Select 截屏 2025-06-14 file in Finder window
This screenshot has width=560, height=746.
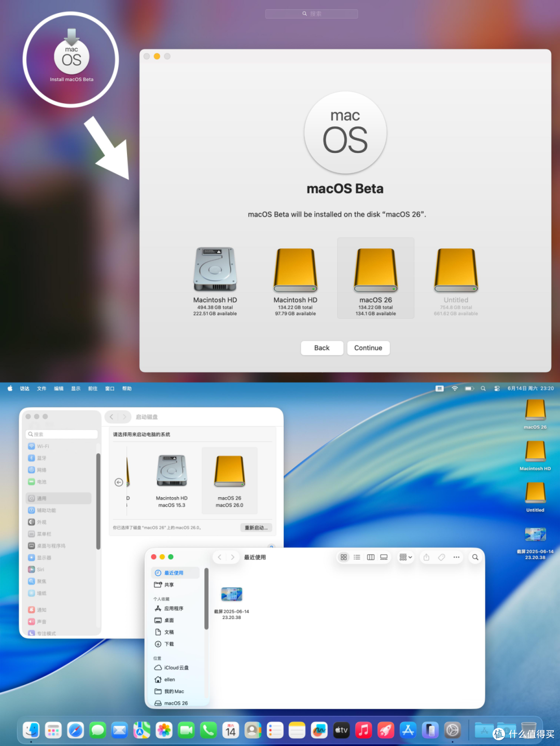pos(232,603)
